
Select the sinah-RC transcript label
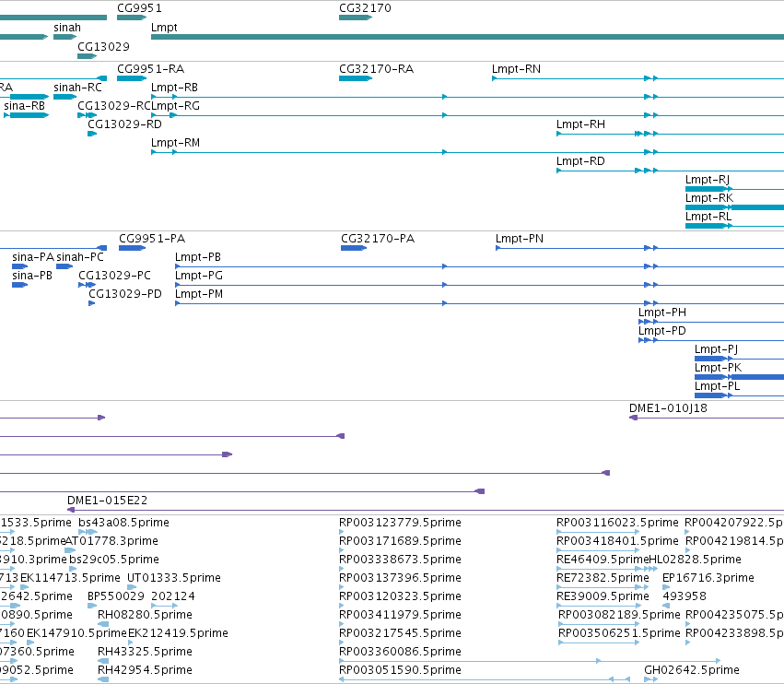[77, 87]
